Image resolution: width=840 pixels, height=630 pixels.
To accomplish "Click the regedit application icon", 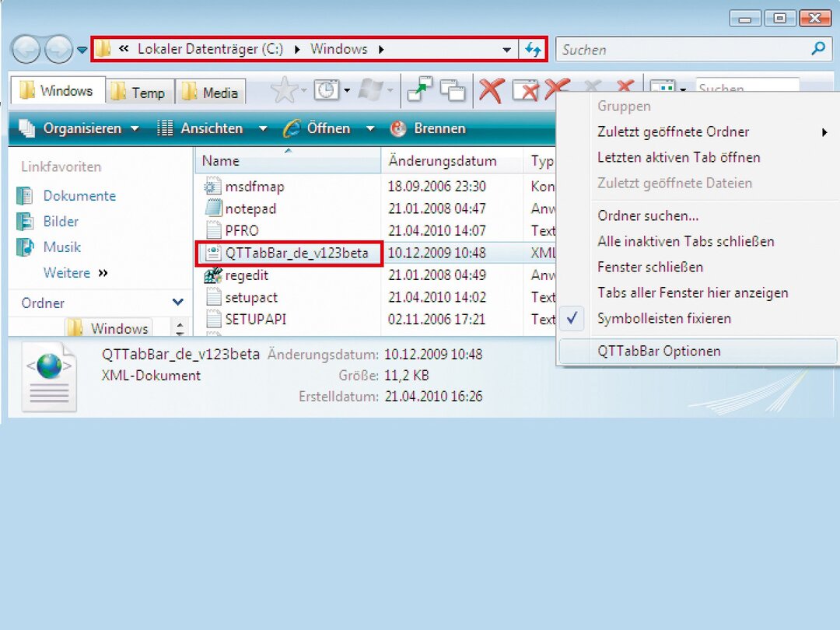I will click(x=213, y=275).
